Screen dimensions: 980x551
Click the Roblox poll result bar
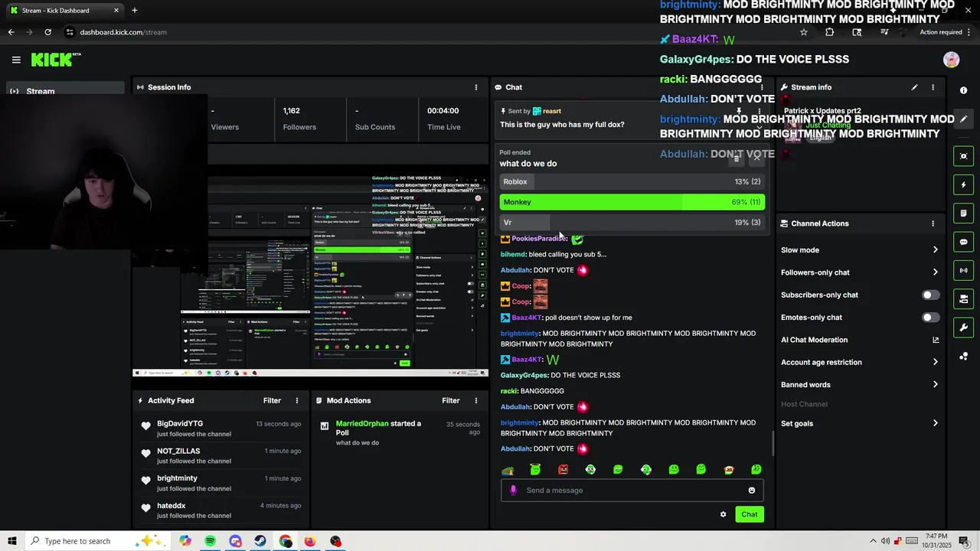[632, 181]
